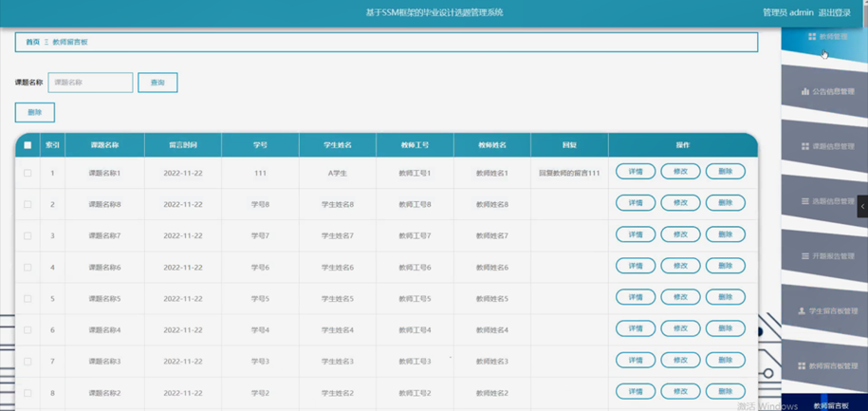Check the box for row 课题名称7
The image size is (868, 411).
[28, 235]
